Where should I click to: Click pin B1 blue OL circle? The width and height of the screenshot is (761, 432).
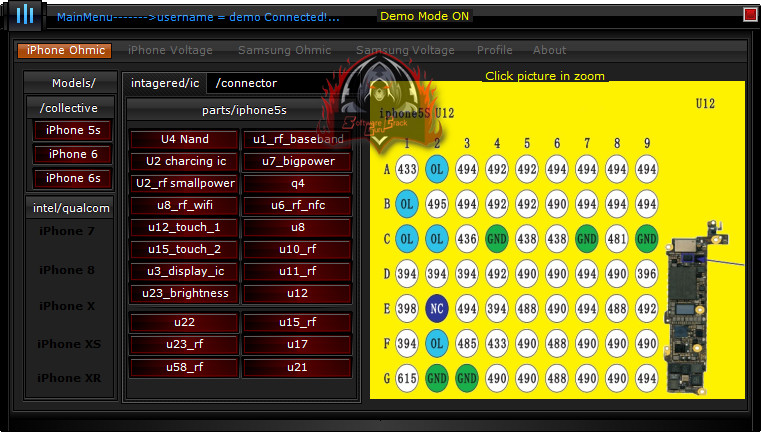tap(407, 204)
